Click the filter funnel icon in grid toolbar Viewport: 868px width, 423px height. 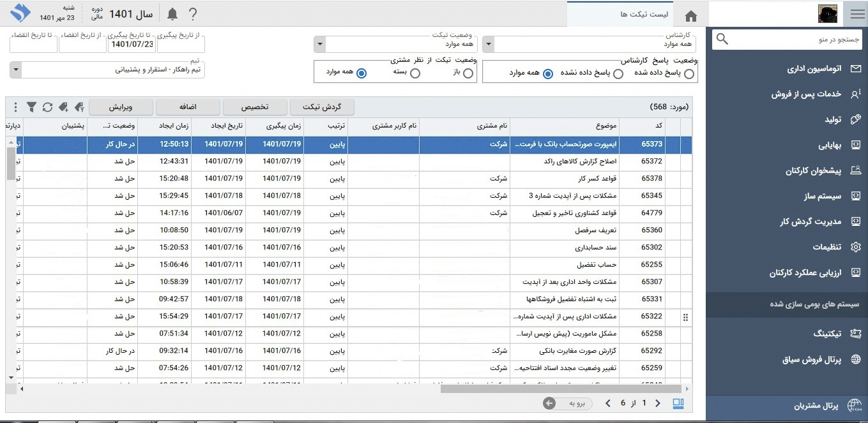click(31, 107)
